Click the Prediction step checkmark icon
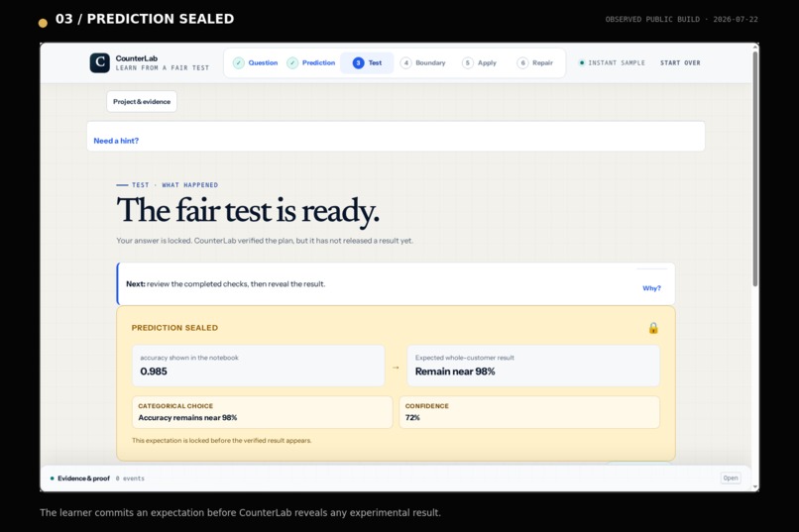 click(292, 63)
